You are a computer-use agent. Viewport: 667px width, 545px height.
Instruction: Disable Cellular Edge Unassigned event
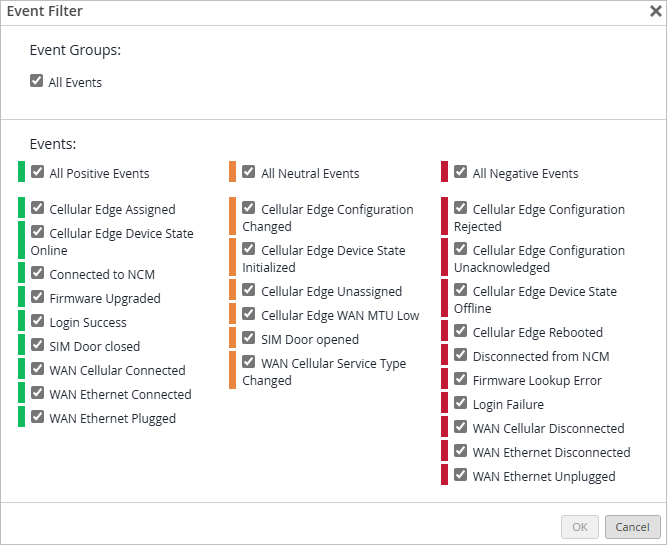pyautogui.click(x=249, y=290)
